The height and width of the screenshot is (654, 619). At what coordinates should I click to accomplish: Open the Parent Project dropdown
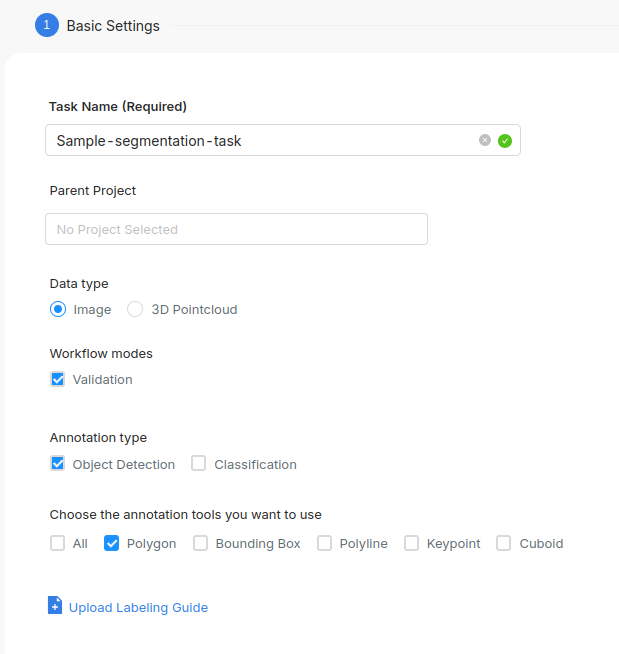(236, 229)
